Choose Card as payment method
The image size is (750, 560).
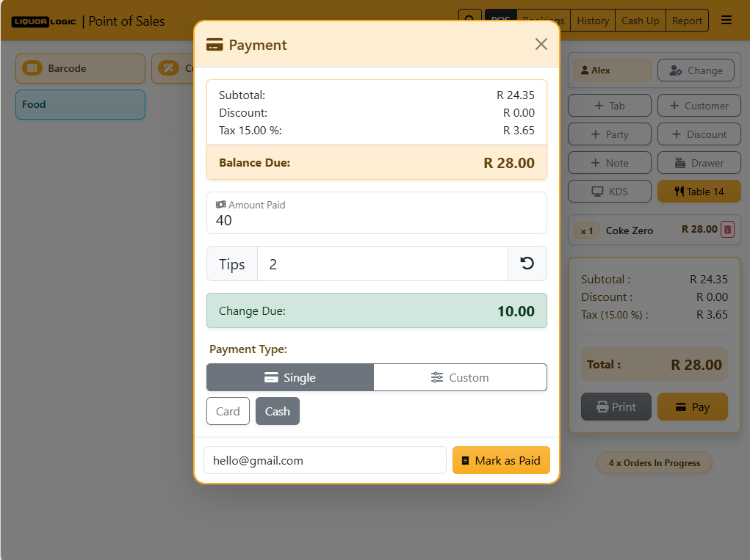click(x=228, y=411)
